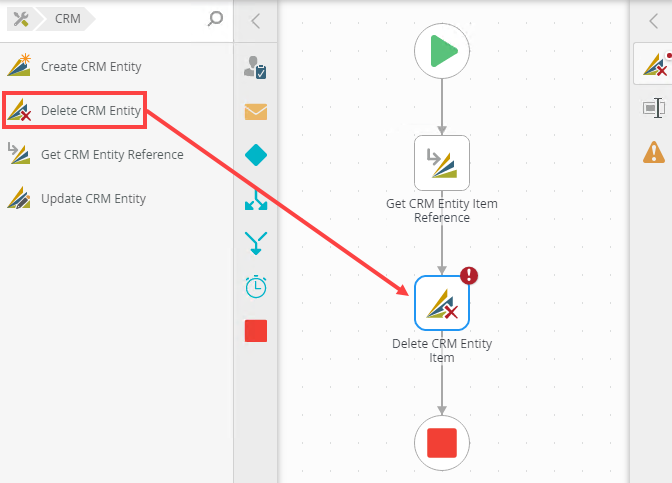Image resolution: width=672 pixels, height=483 pixels.
Task: Click the Delete CRM Entity toolbox icon
Action: click(19, 110)
